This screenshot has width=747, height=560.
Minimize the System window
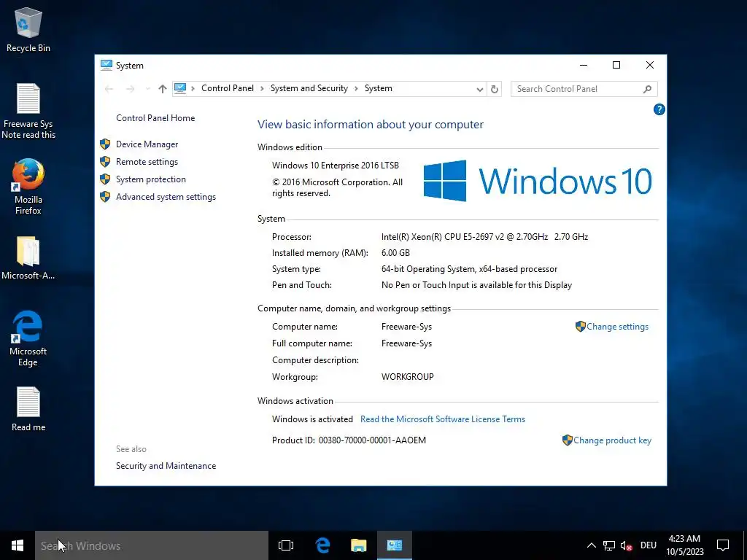[x=583, y=65]
